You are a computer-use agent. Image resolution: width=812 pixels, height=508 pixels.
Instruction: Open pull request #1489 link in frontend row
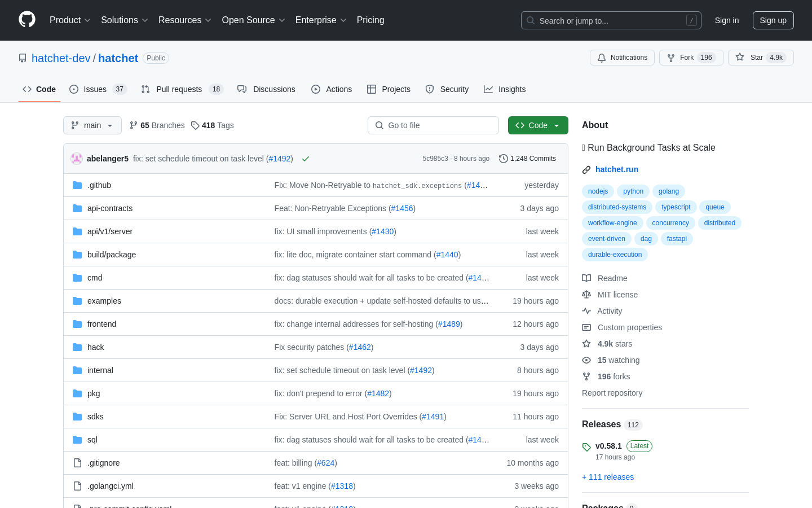[449, 324]
